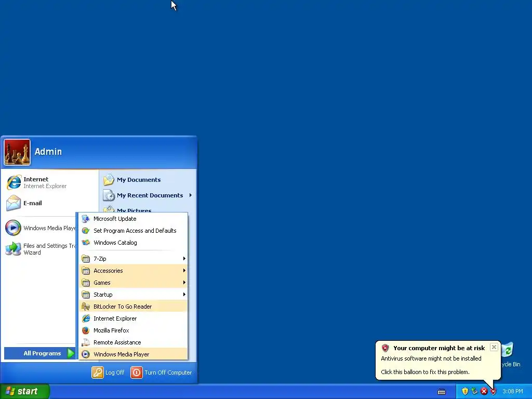Expand the Startup submenu arrow
532x399 pixels.
pos(184,294)
